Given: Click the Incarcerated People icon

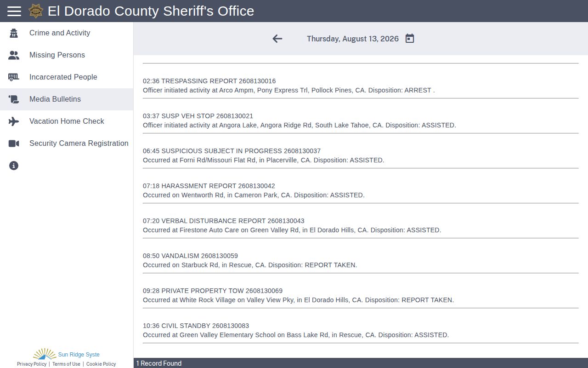Looking at the screenshot, I should point(14,77).
